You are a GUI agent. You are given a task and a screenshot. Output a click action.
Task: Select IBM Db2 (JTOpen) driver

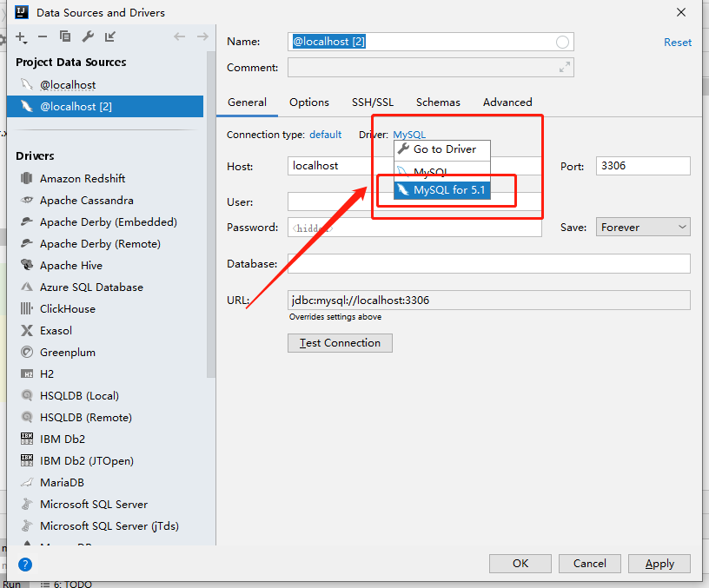pos(86,460)
